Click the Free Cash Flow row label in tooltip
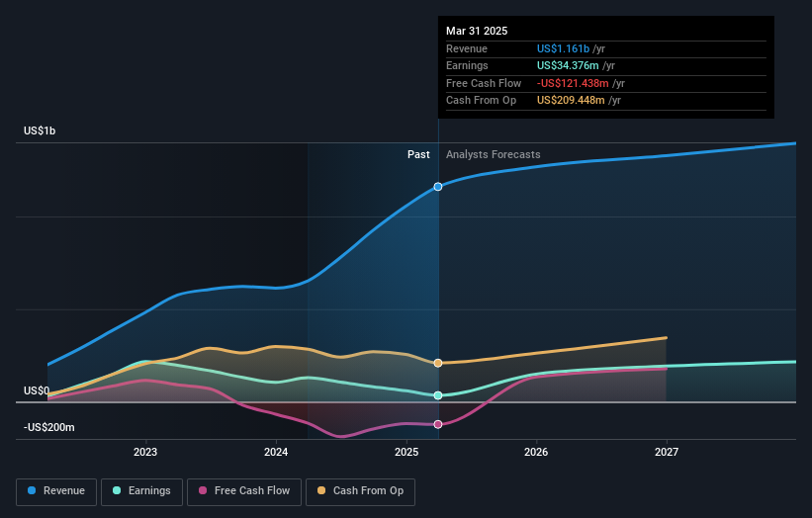This screenshot has height=518, width=812. (484, 83)
